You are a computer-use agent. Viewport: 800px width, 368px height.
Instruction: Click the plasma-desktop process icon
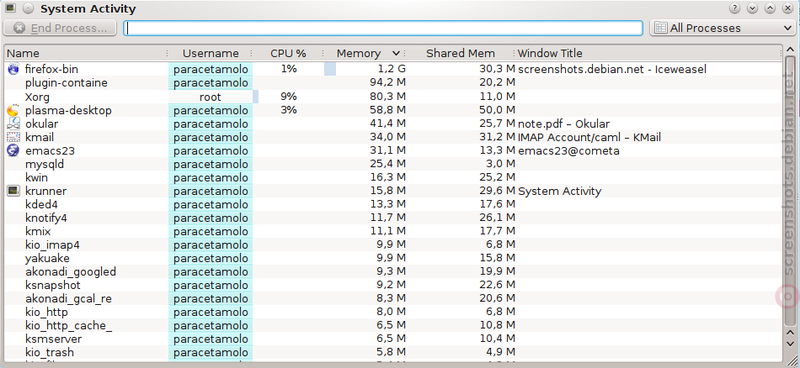click(x=13, y=110)
